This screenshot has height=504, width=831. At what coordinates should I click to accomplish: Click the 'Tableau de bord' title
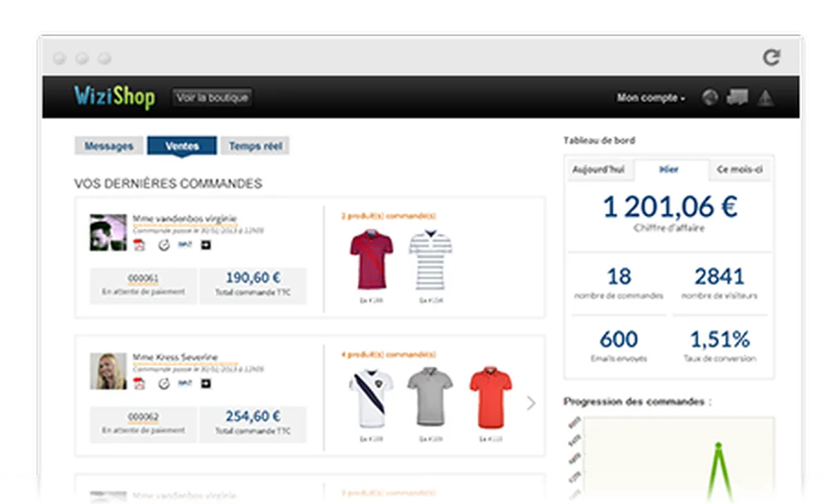pos(599,141)
